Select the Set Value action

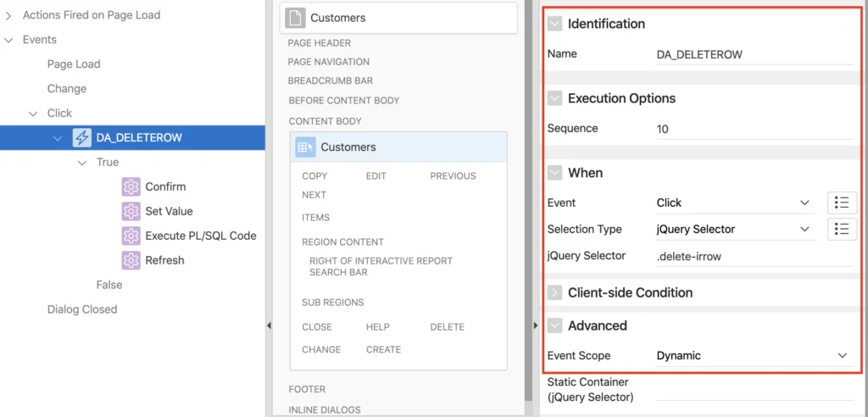point(169,212)
